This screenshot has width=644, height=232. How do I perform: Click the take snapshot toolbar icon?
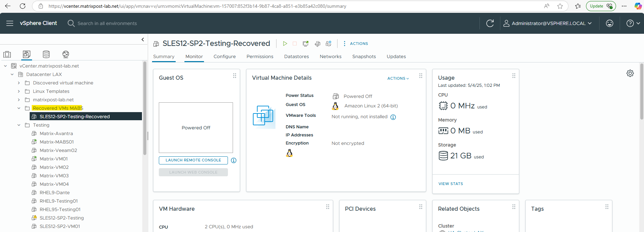tap(328, 44)
